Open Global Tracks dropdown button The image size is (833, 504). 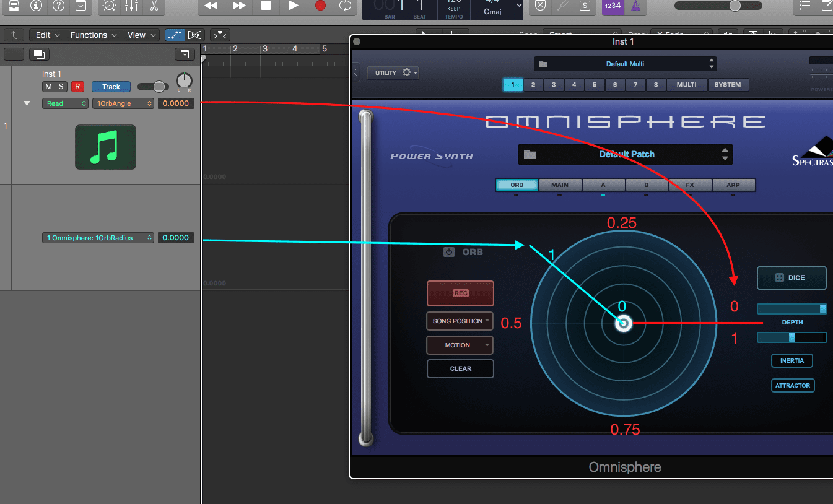(185, 54)
